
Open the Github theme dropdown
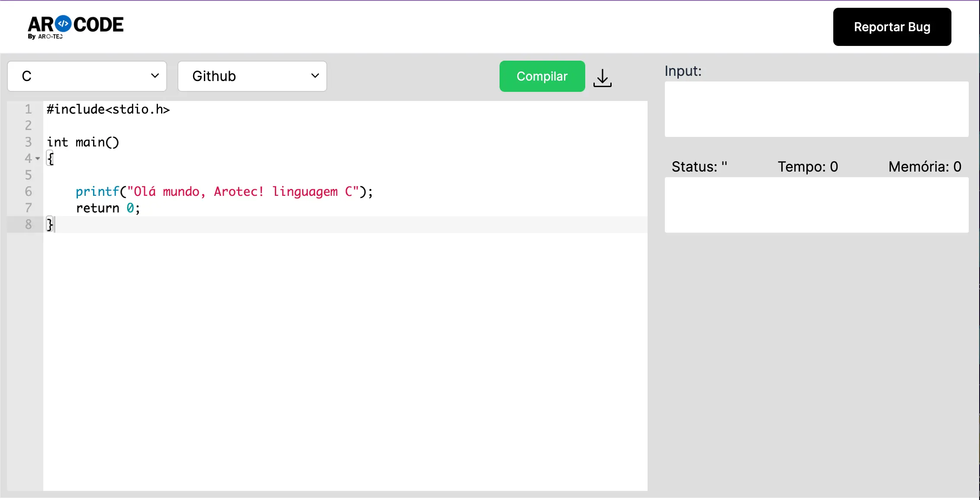coord(252,76)
